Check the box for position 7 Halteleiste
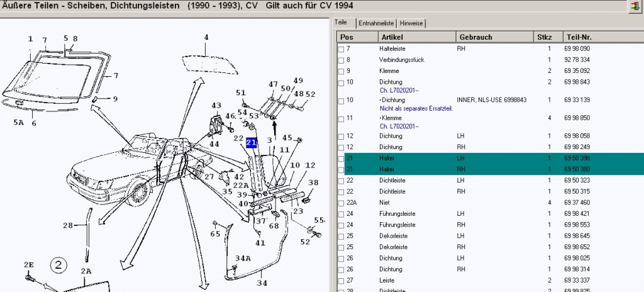Screen dimensions: 644x292 [x=341, y=49]
